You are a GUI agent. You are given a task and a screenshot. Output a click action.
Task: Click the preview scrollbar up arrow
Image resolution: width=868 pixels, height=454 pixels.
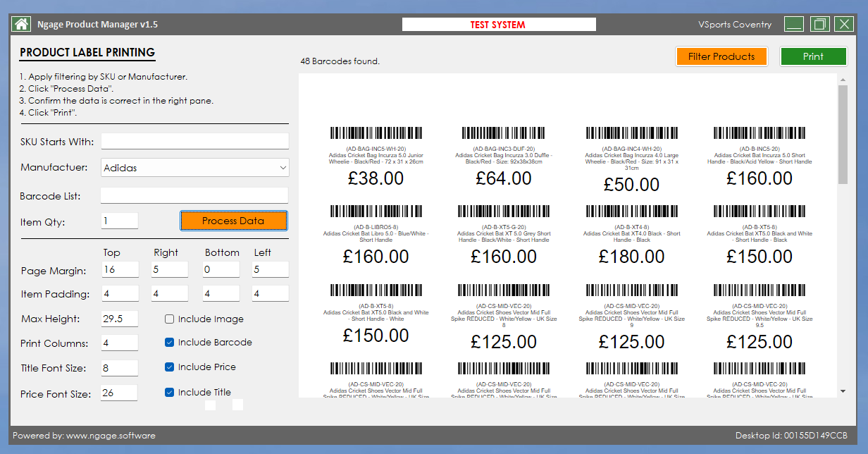tap(843, 80)
